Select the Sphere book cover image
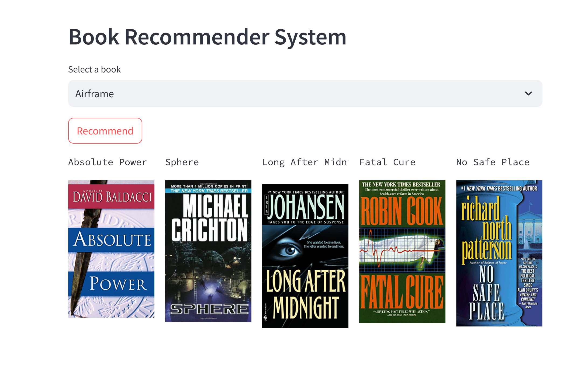Image resolution: width=588 pixels, height=368 pixels. (x=208, y=251)
